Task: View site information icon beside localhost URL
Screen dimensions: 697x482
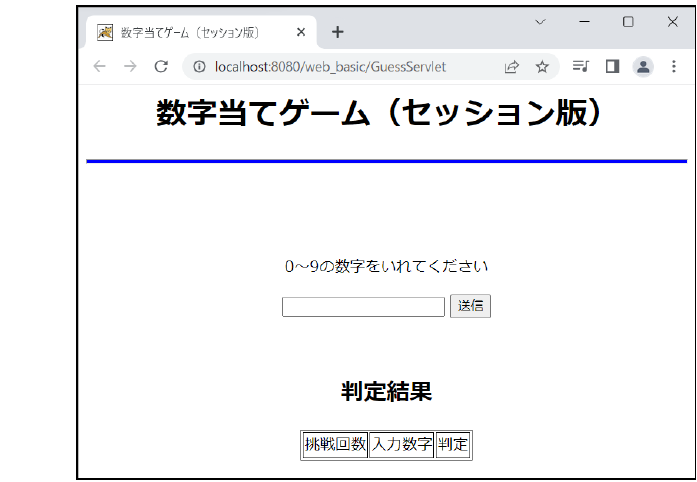Action: tap(199, 67)
